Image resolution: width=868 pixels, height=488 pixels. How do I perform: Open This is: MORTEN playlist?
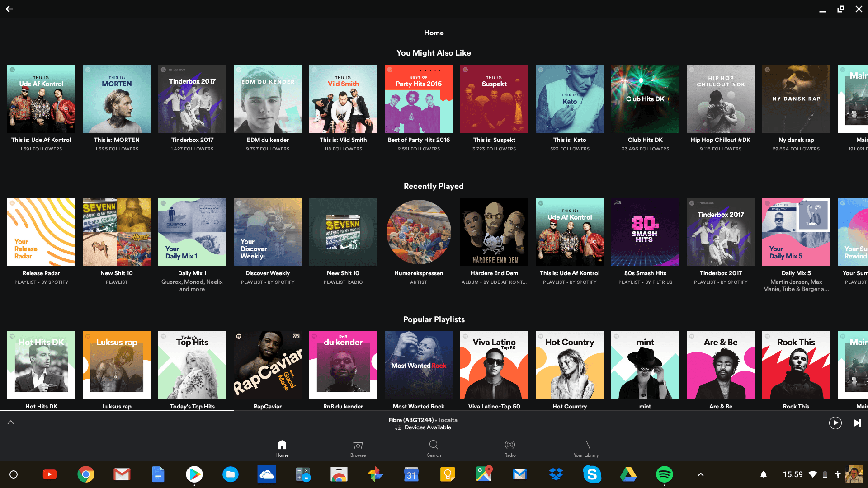click(117, 99)
